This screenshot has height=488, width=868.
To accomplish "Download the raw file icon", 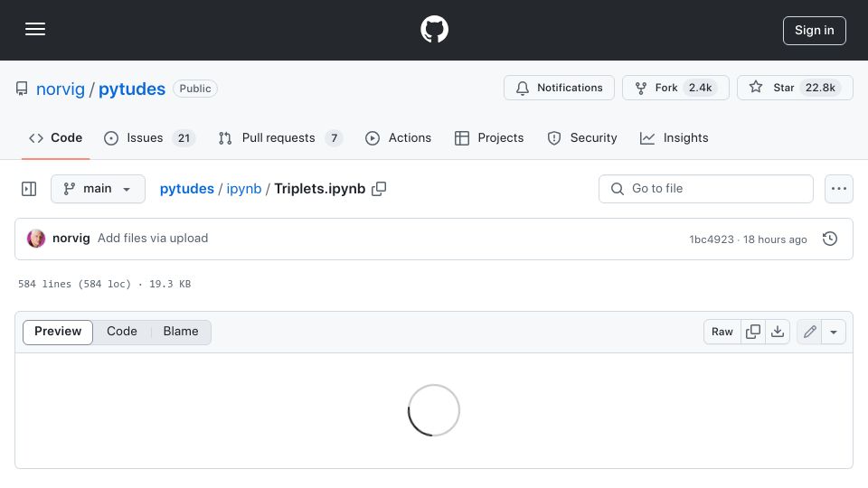I will pos(778,332).
